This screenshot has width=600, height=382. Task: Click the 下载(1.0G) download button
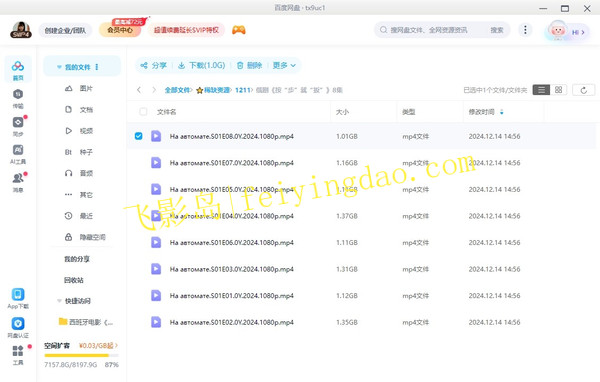pyautogui.click(x=202, y=65)
